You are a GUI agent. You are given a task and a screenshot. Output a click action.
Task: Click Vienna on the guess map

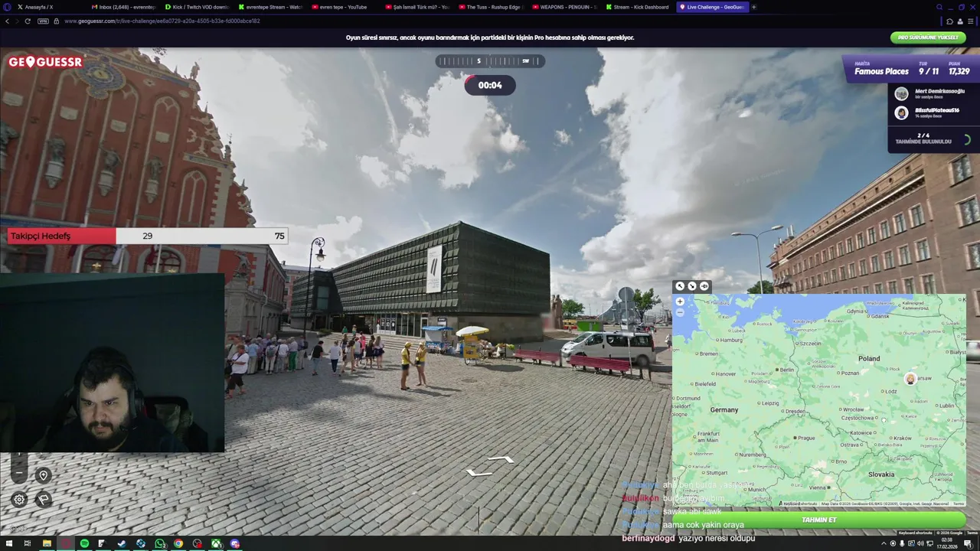click(818, 487)
